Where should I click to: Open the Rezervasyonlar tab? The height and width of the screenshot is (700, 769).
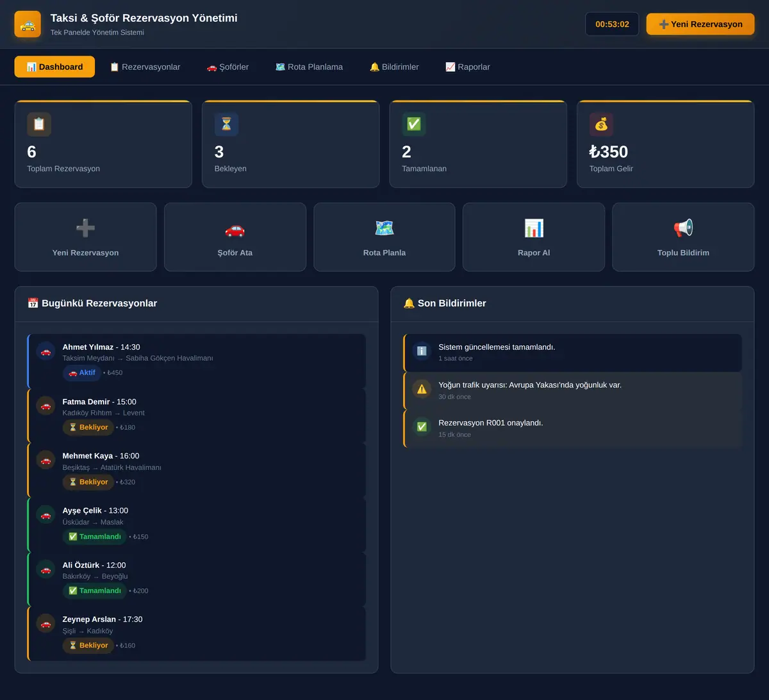pyautogui.click(x=145, y=67)
